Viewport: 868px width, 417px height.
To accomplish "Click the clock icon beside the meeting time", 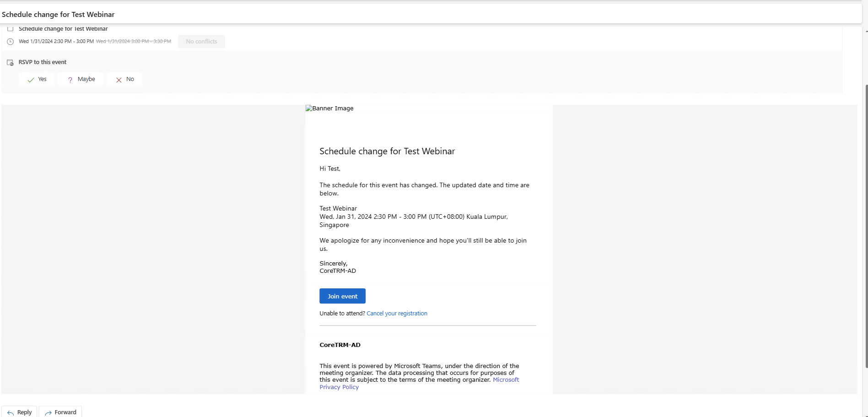I will [10, 41].
